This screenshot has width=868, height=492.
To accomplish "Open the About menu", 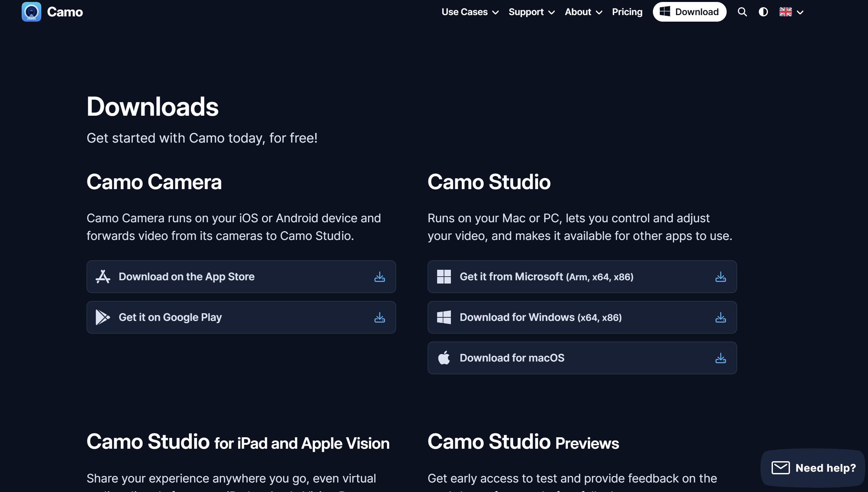I will pos(583,12).
